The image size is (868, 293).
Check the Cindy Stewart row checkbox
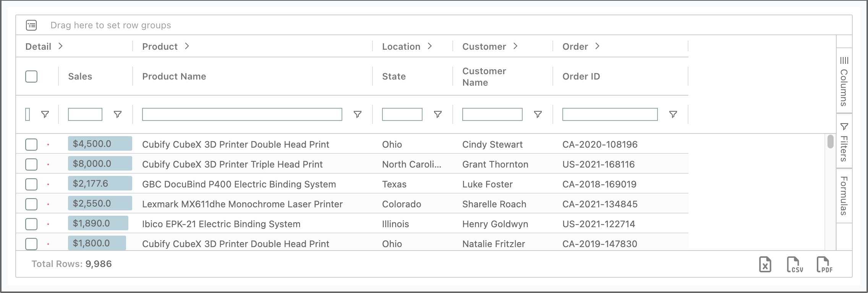pos(31,145)
